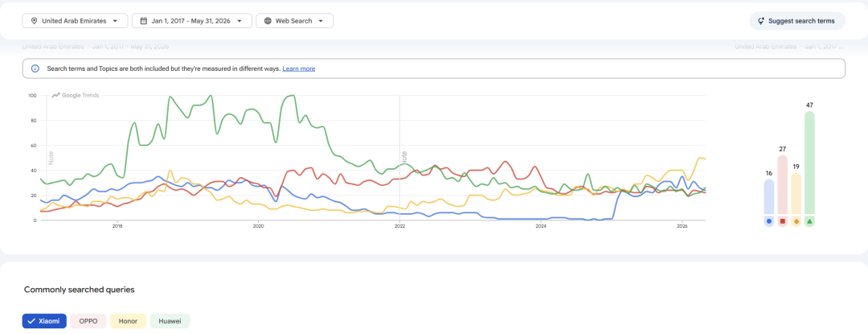Select the Honor query chip

pos(129,321)
